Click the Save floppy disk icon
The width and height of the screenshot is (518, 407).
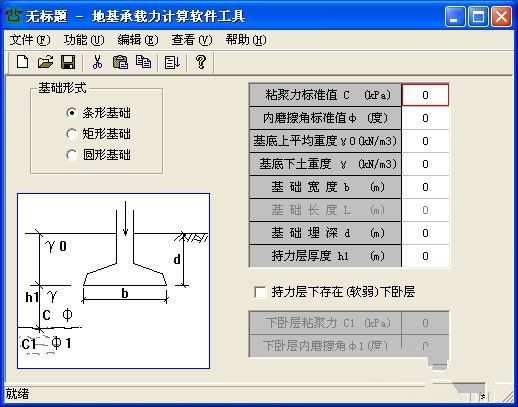pos(68,62)
